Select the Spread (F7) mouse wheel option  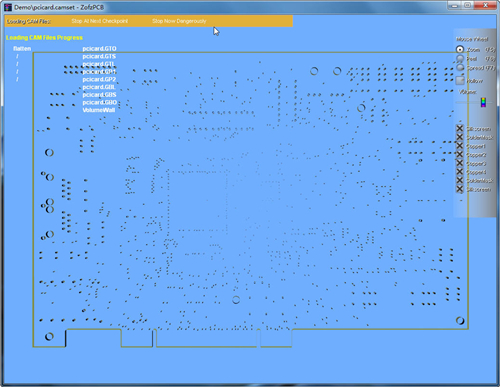pos(460,68)
